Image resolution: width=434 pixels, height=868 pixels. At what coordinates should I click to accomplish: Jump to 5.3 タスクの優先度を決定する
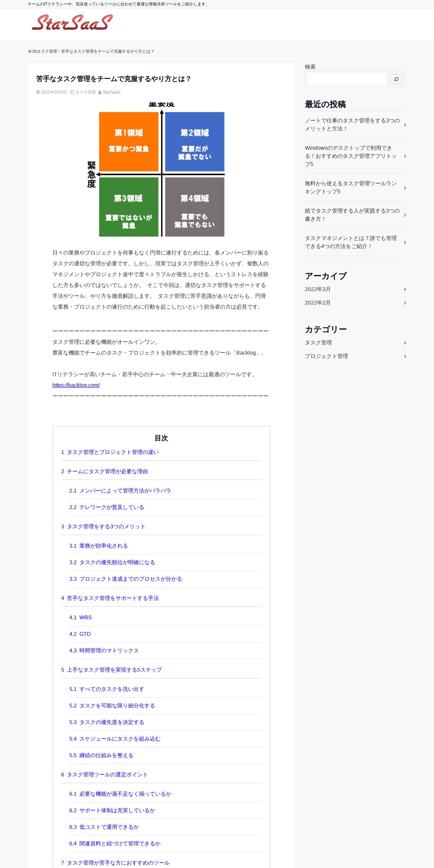106,722
